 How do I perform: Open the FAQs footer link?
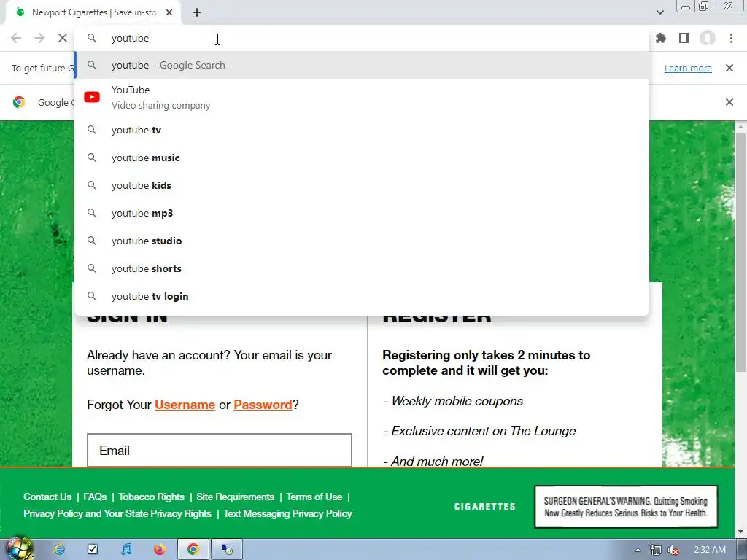pyautogui.click(x=95, y=497)
